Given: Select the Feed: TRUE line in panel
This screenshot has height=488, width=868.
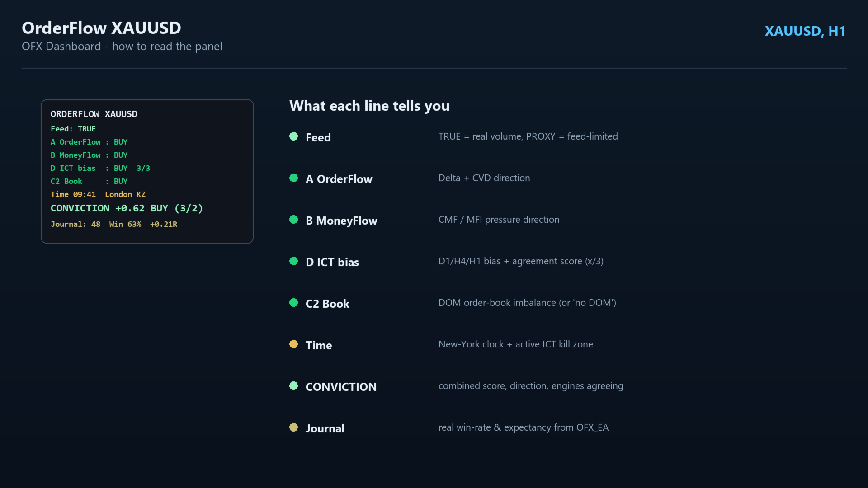Looking at the screenshot, I should (73, 129).
